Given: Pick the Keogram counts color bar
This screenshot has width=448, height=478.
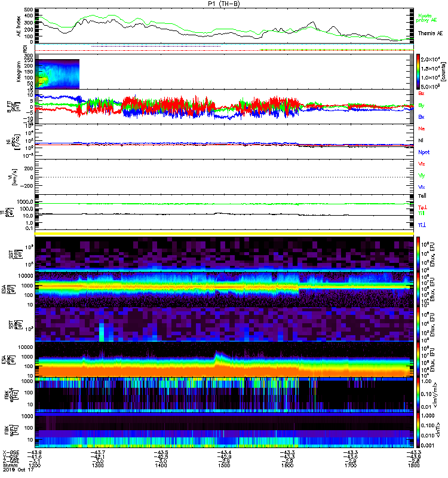Looking at the screenshot, I should (418, 72).
